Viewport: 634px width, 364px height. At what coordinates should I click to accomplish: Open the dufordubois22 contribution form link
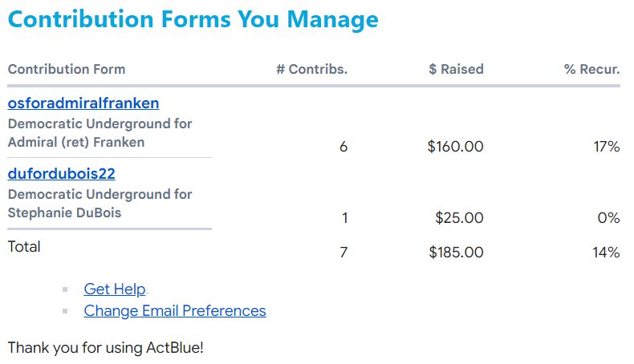click(62, 174)
